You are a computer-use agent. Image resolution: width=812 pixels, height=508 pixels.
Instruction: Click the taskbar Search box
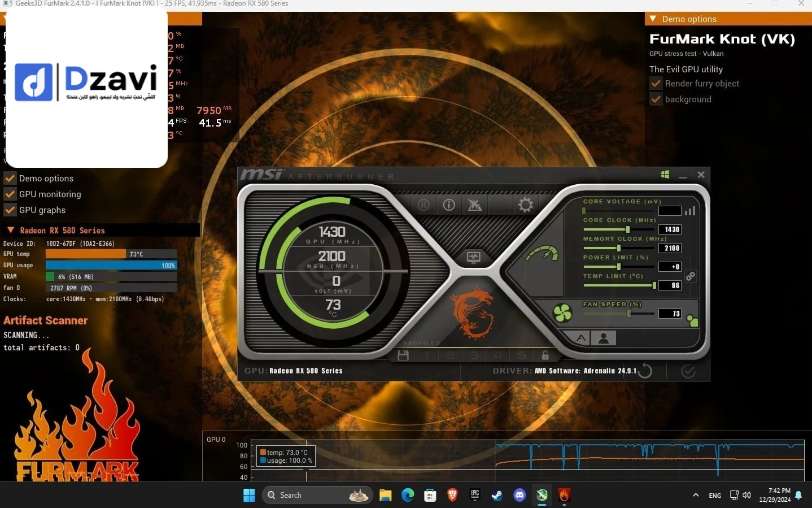click(317, 495)
